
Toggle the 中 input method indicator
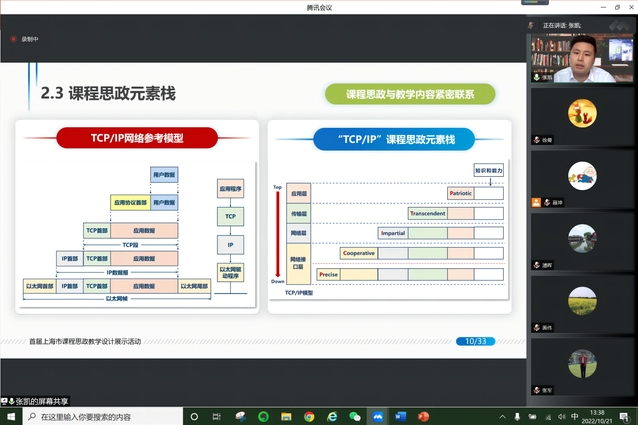pyautogui.click(x=574, y=416)
